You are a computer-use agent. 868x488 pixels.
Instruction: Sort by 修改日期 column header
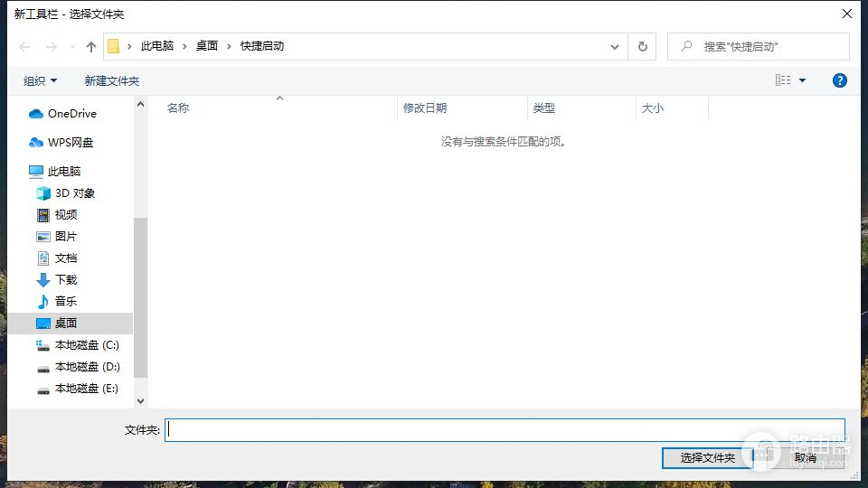tap(425, 108)
